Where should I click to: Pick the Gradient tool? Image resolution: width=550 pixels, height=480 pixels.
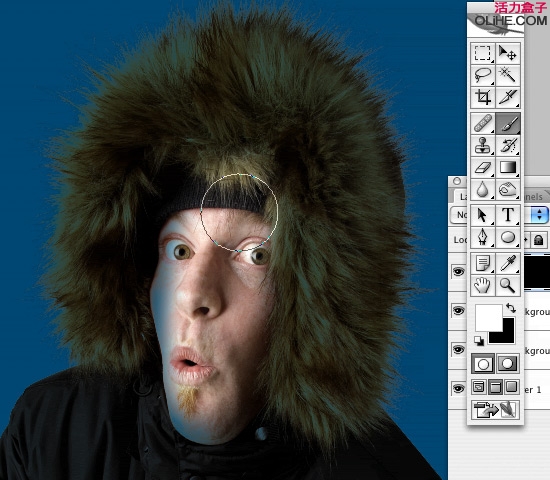click(508, 167)
